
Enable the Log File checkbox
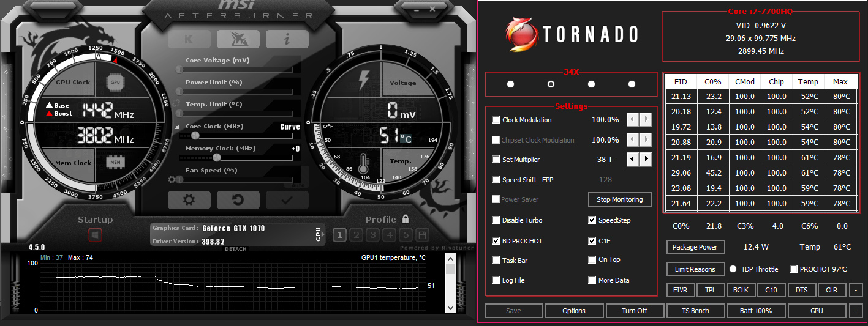coord(496,280)
